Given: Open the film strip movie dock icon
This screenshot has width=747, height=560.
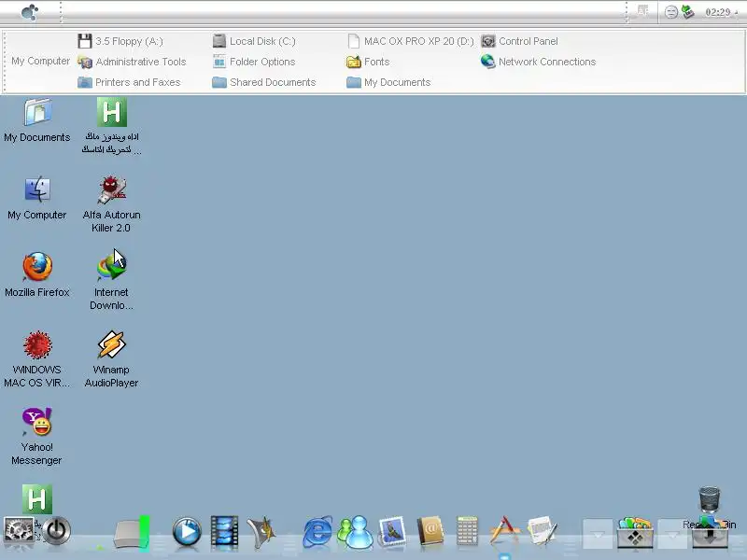Looking at the screenshot, I should (224, 531).
